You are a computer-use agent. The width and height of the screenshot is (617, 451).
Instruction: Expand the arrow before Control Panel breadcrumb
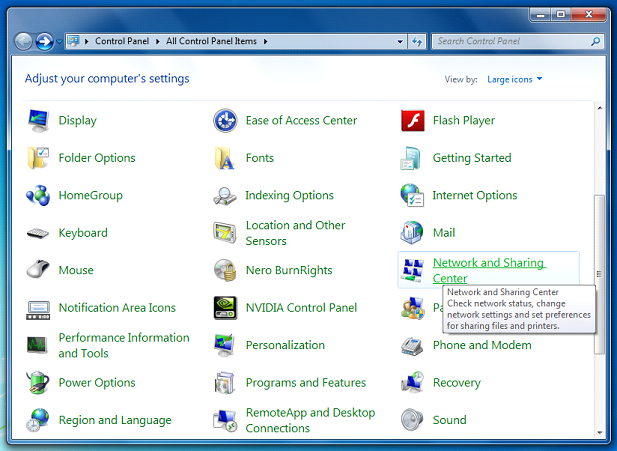[86, 41]
